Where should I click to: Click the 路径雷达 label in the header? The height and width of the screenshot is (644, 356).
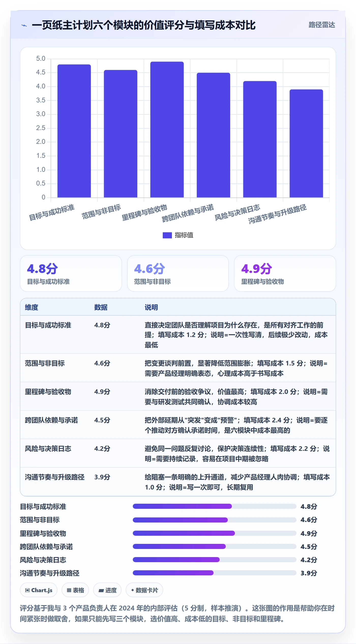322,25
